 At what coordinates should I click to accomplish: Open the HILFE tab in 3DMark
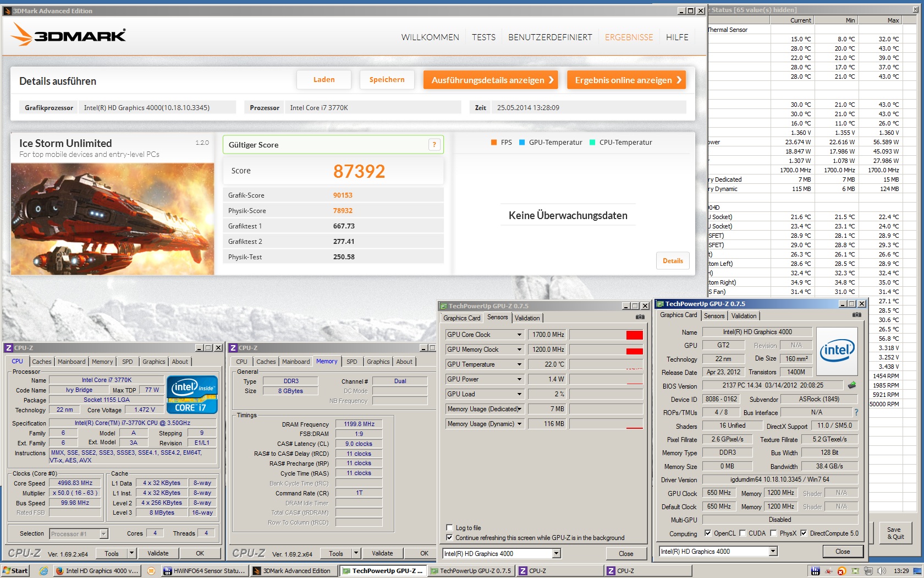point(677,37)
